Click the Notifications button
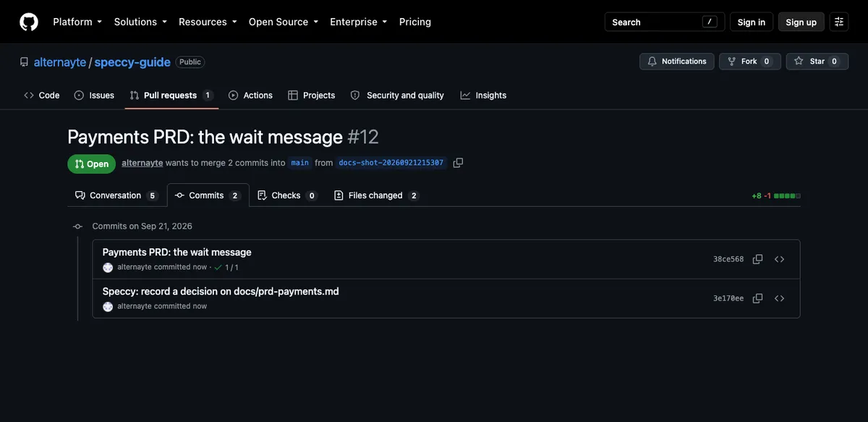 pos(677,62)
